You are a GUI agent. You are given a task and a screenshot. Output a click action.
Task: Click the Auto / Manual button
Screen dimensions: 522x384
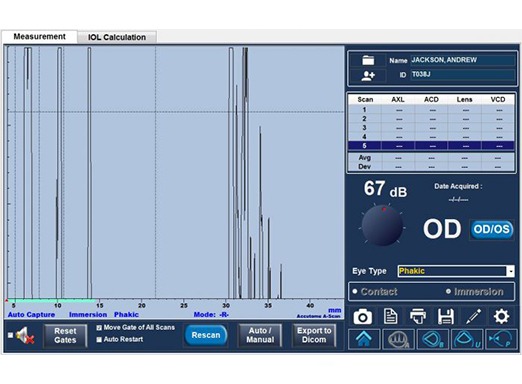point(260,335)
